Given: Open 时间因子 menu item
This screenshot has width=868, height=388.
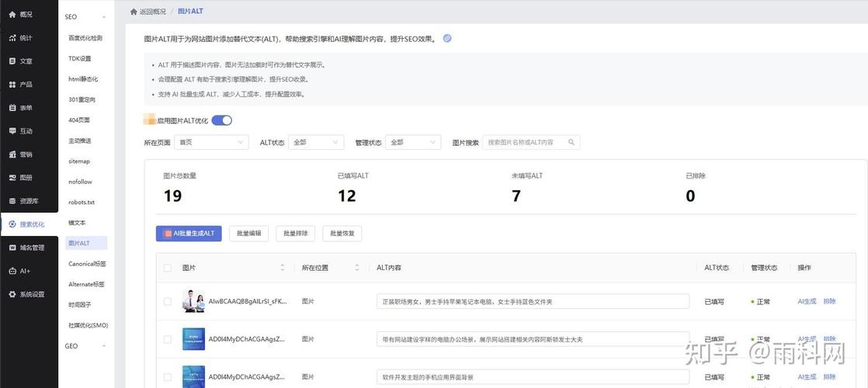Looking at the screenshot, I should [x=80, y=304].
